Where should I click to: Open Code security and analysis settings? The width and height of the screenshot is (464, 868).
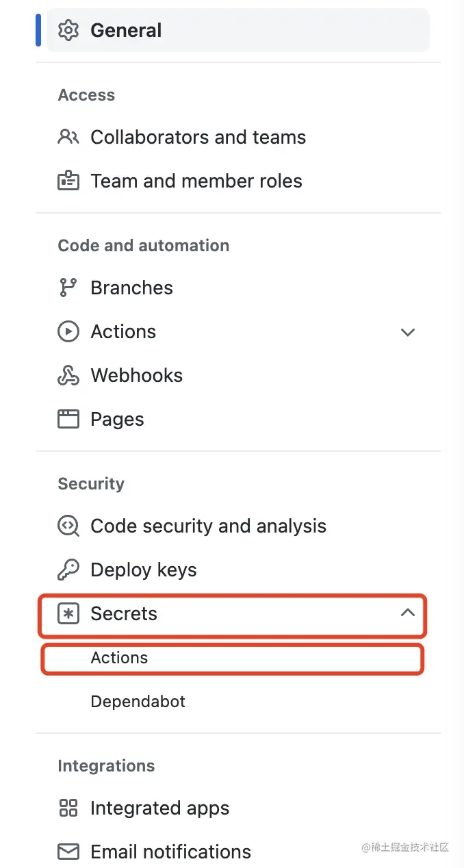point(207,526)
